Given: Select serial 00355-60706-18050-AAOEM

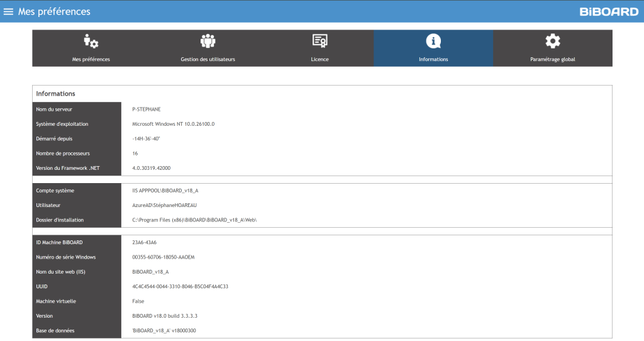Looking at the screenshot, I should (164, 257).
